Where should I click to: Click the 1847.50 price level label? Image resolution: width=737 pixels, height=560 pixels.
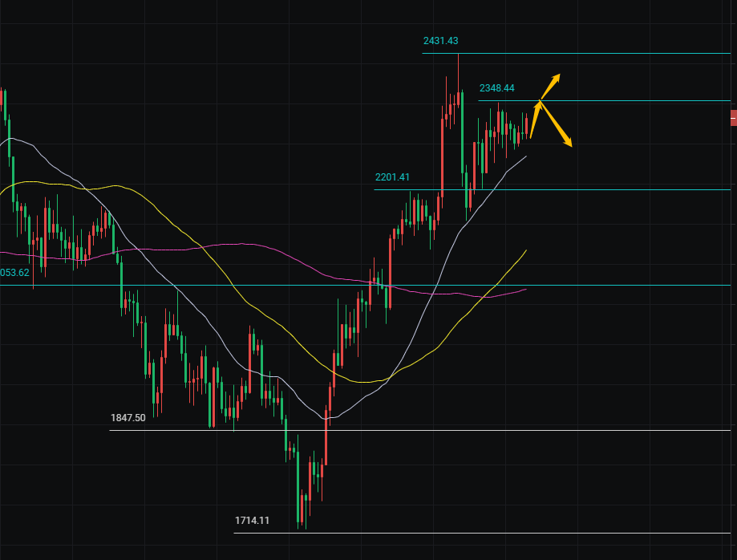128,418
